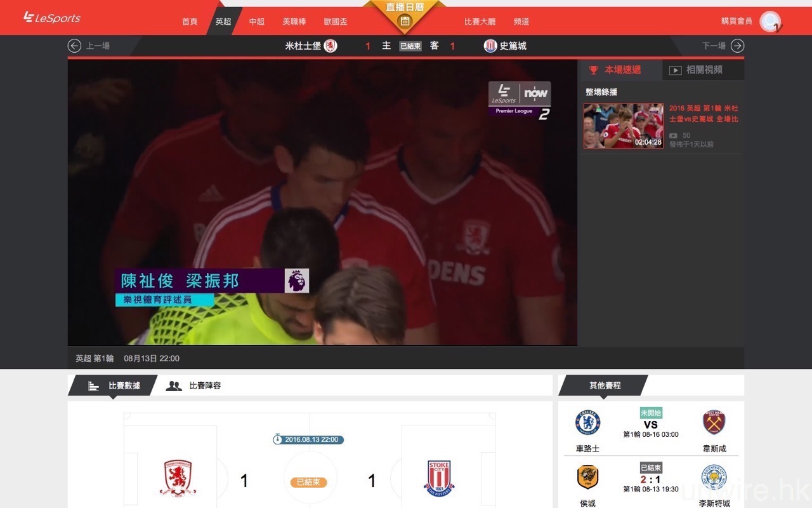The width and height of the screenshot is (812, 508).
Task: Click the West Ham team logo
Action: [x=714, y=423]
